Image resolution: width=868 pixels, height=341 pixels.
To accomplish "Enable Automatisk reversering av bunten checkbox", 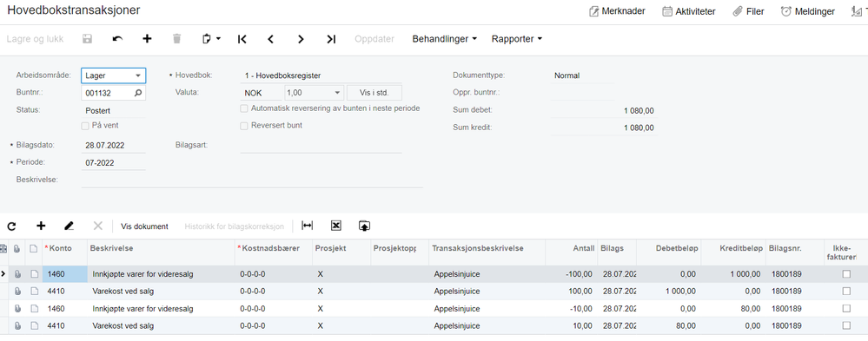I will pos(244,108).
